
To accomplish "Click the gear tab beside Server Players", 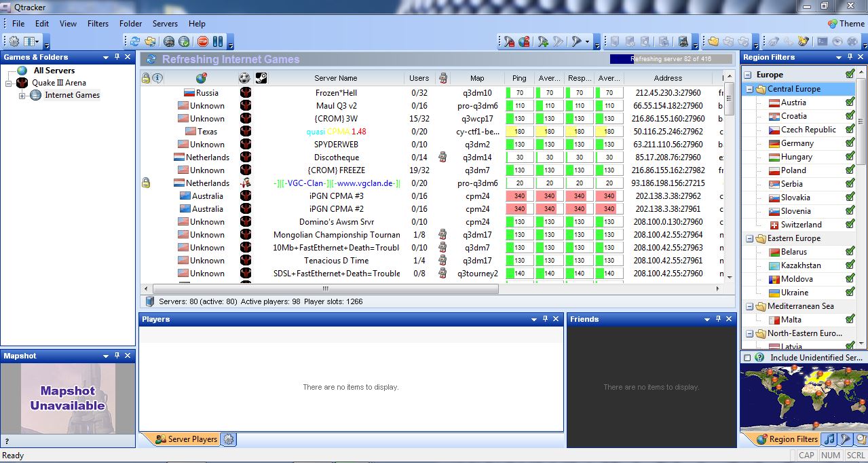I will (x=229, y=439).
